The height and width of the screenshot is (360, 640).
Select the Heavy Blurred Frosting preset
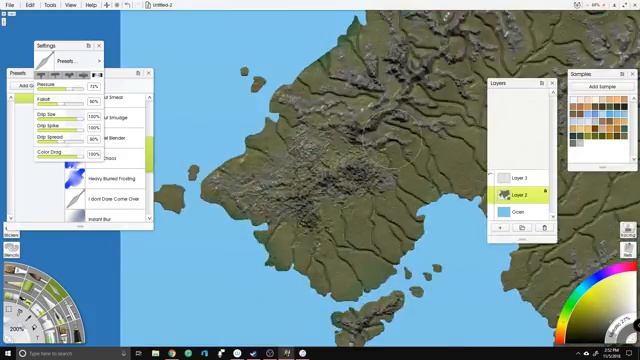click(x=104, y=179)
